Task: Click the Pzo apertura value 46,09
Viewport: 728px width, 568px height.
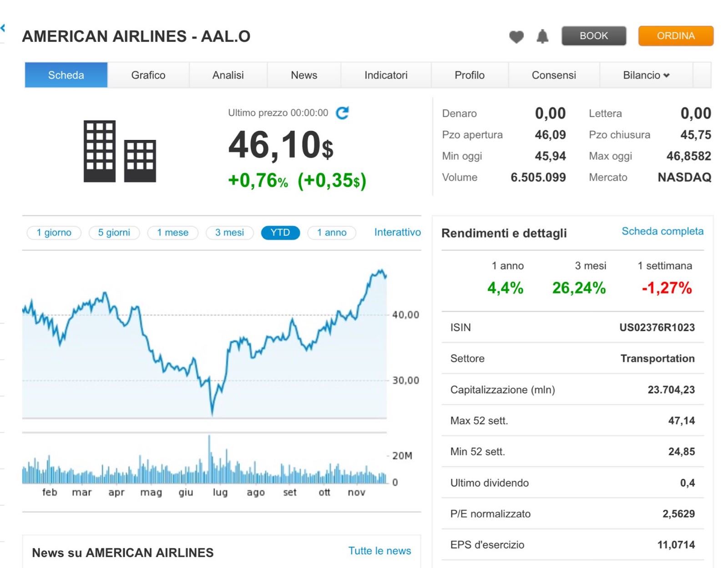Action: 550,135
